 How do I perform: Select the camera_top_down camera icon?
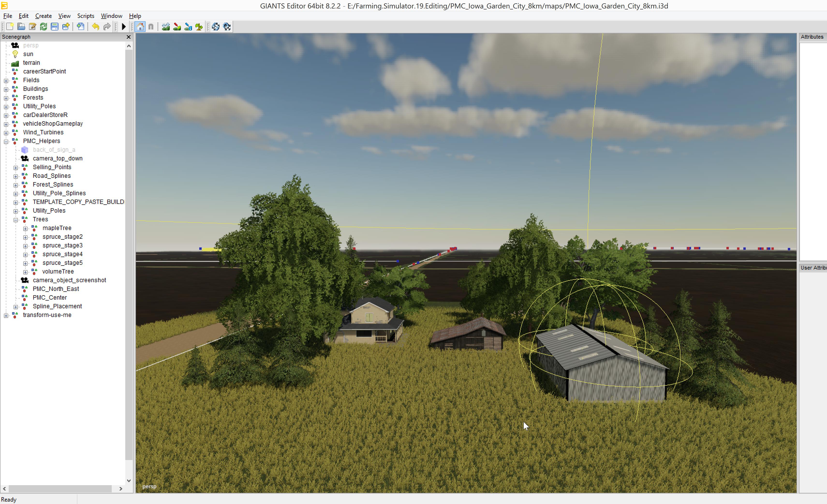coord(25,158)
